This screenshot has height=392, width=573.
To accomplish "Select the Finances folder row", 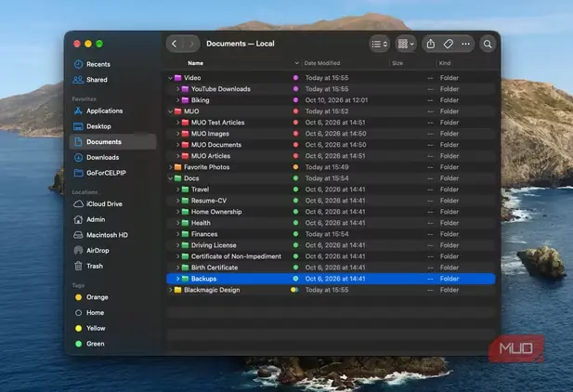I will coord(331,234).
